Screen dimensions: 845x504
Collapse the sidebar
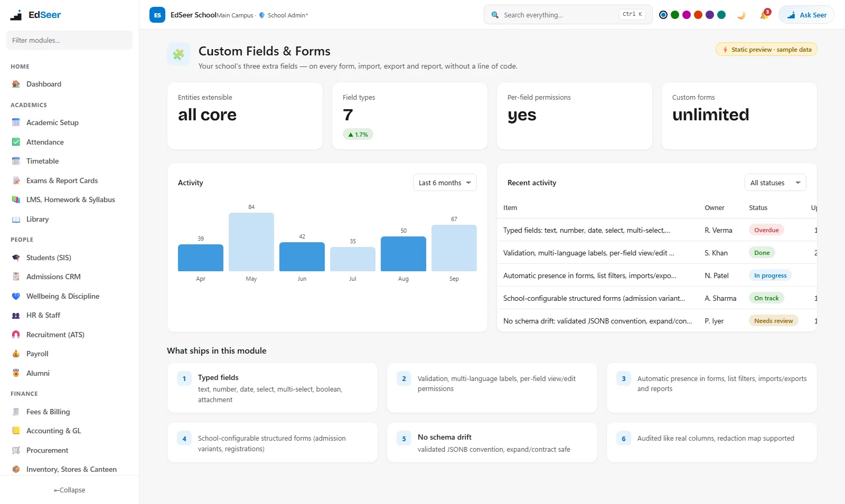[x=69, y=490]
